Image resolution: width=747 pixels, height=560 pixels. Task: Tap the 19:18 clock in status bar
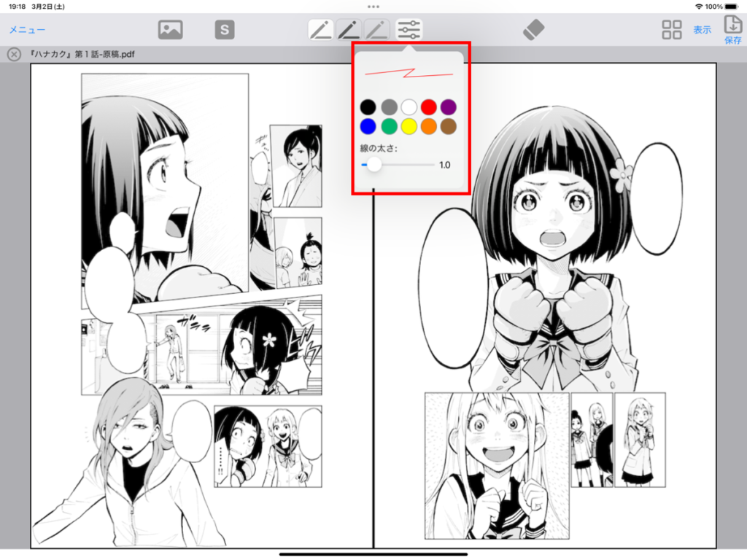coord(18,7)
